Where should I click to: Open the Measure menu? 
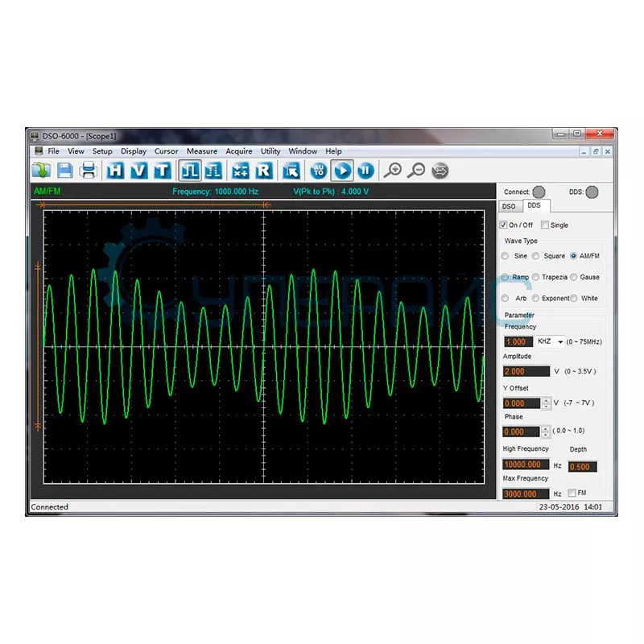(202, 151)
